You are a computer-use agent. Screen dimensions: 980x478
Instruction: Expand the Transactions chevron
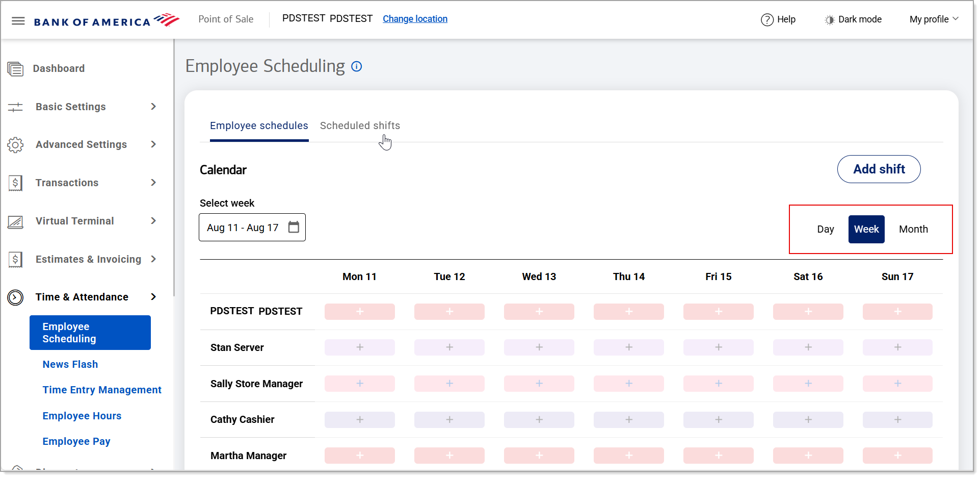[153, 183]
